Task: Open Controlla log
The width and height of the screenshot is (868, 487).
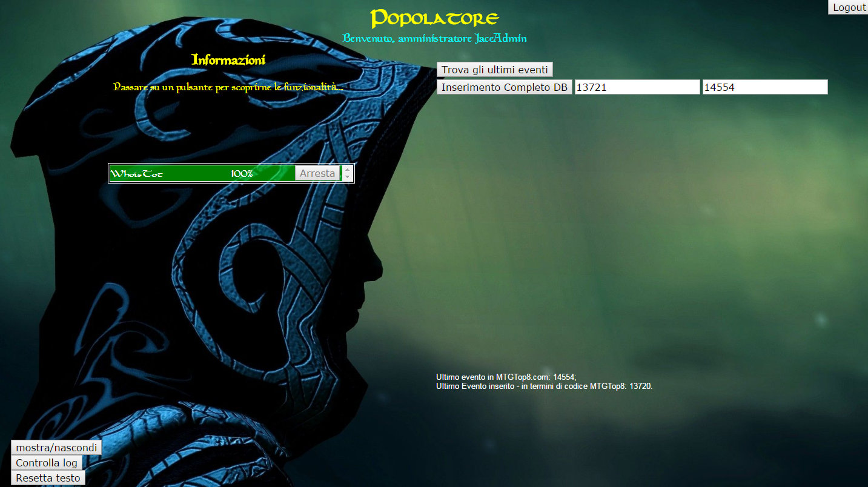Action: 47,463
